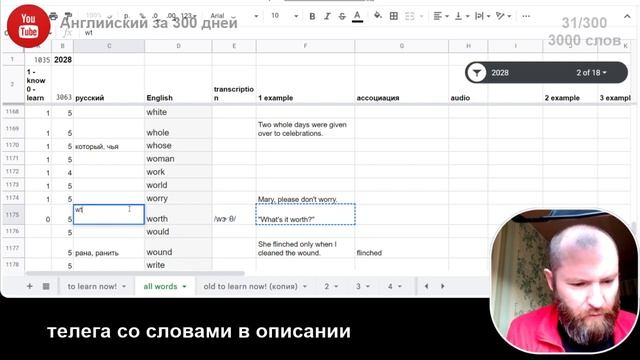Select column D header
This screenshot has width=640, height=360.
[x=178, y=46]
